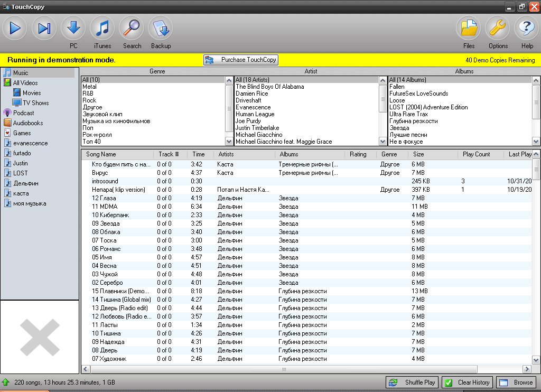The height and width of the screenshot is (392, 541).
Task: Click the Purchase TouchCopy button
Action: point(241,60)
